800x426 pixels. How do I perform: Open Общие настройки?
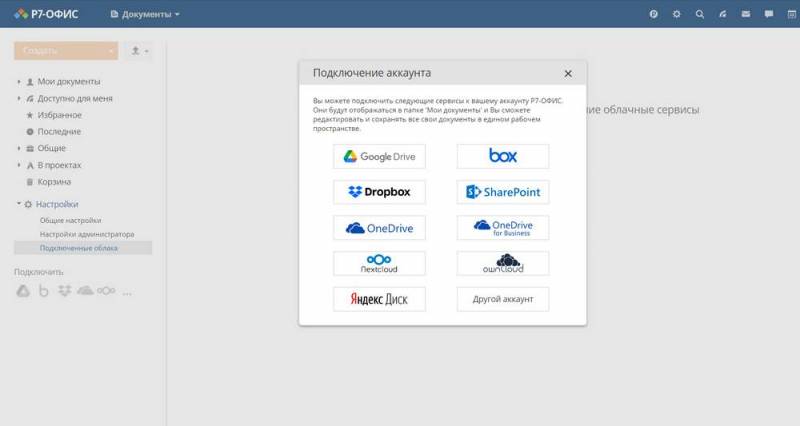pyautogui.click(x=70, y=220)
